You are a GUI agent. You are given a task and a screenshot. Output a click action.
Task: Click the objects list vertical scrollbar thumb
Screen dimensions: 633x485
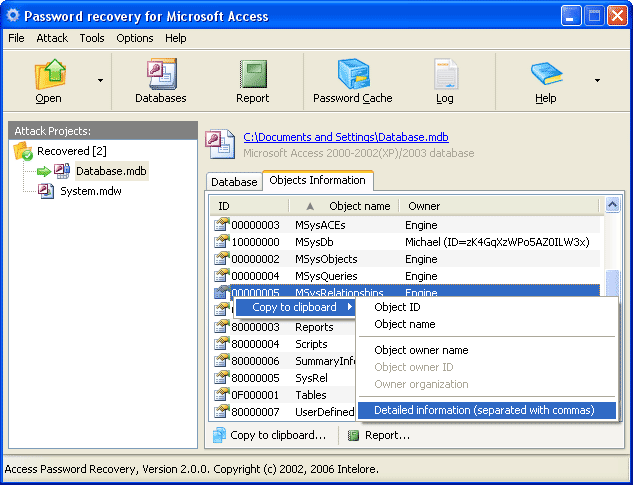[612, 283]
